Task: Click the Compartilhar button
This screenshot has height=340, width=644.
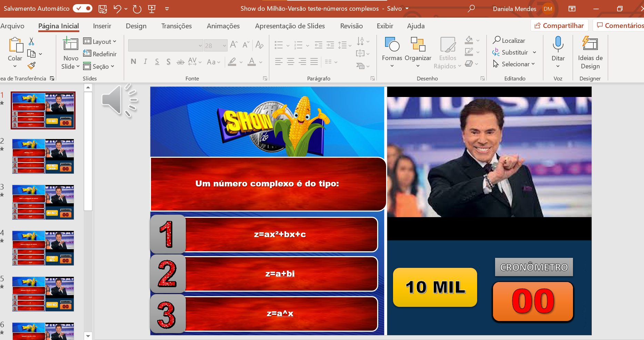Action: pyautogui.click(x=559, y=26)
